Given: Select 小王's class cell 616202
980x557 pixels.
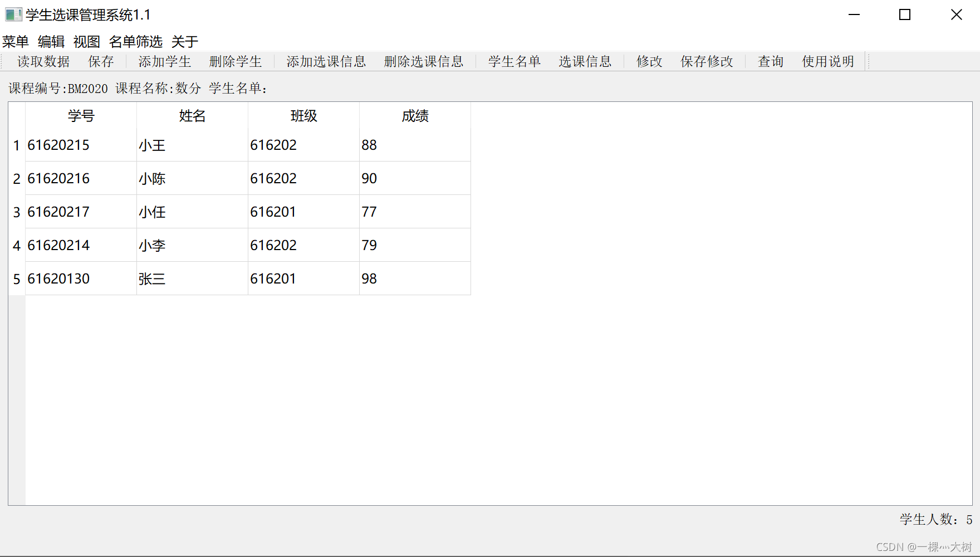Looking at the screenshot, I should click(304, 145).
